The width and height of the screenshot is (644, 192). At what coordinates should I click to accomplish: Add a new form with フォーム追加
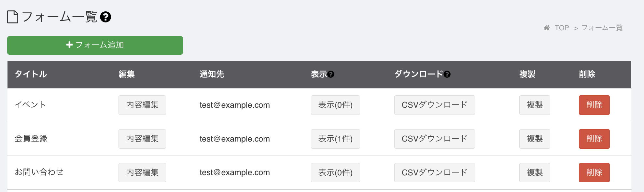tap(95, 45)
